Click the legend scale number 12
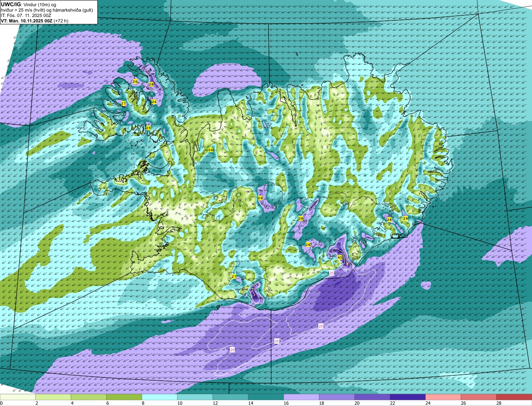 (x=215, y=403)
